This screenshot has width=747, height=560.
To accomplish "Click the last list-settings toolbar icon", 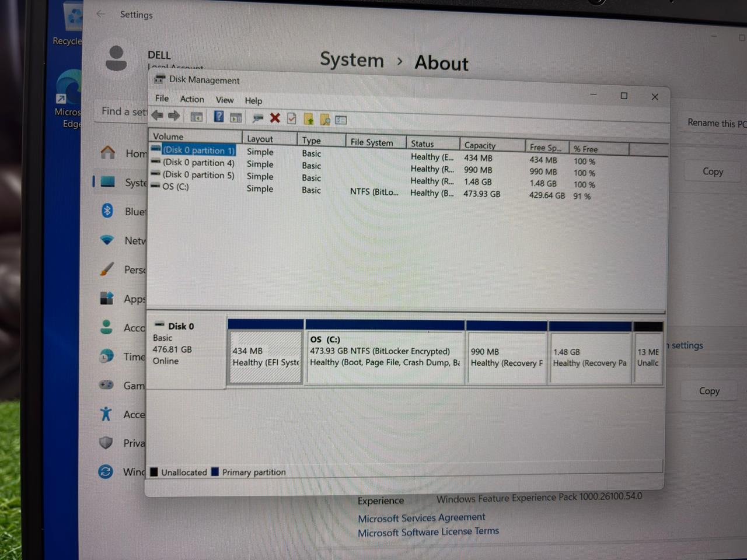I will click(341, 120).
